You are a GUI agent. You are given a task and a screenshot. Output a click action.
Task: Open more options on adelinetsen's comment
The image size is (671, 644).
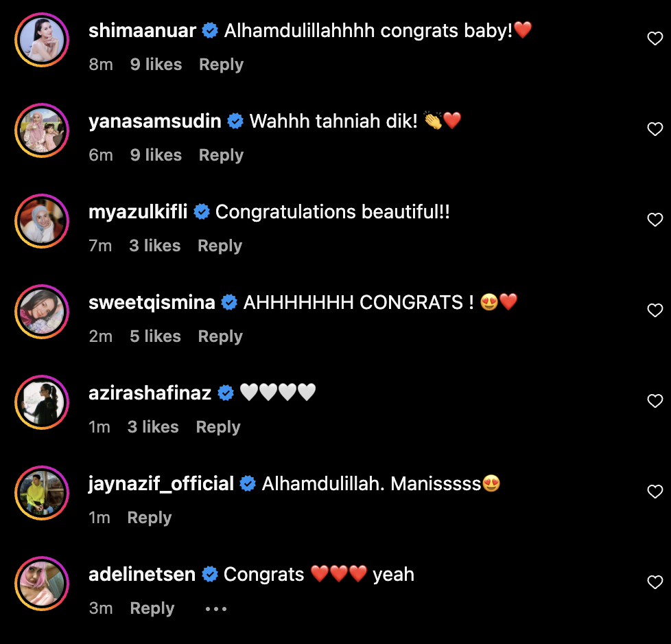coord(215,608)
